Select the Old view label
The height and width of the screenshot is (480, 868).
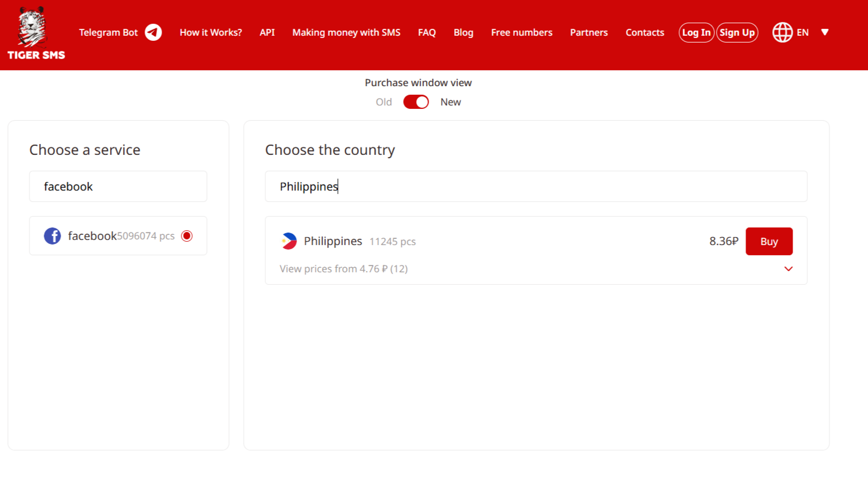pyautogui.click(x=384, y=102)
